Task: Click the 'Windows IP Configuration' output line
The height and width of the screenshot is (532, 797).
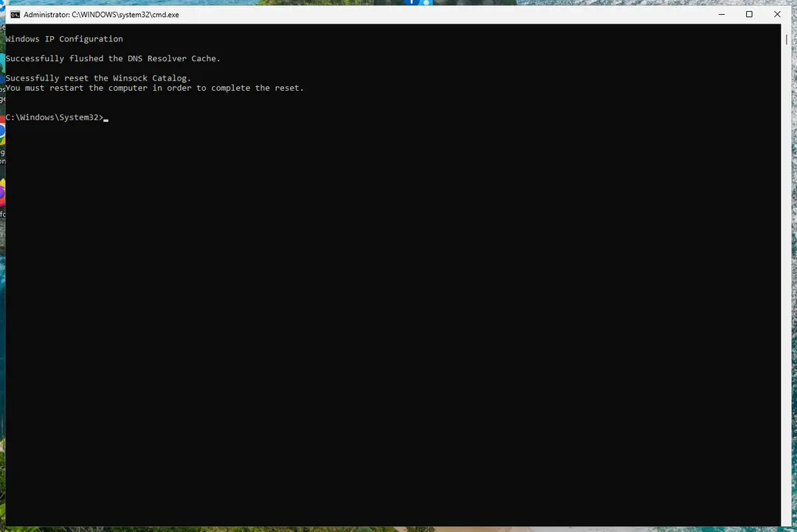Action: pyautogui.click(x=64, y=39)
